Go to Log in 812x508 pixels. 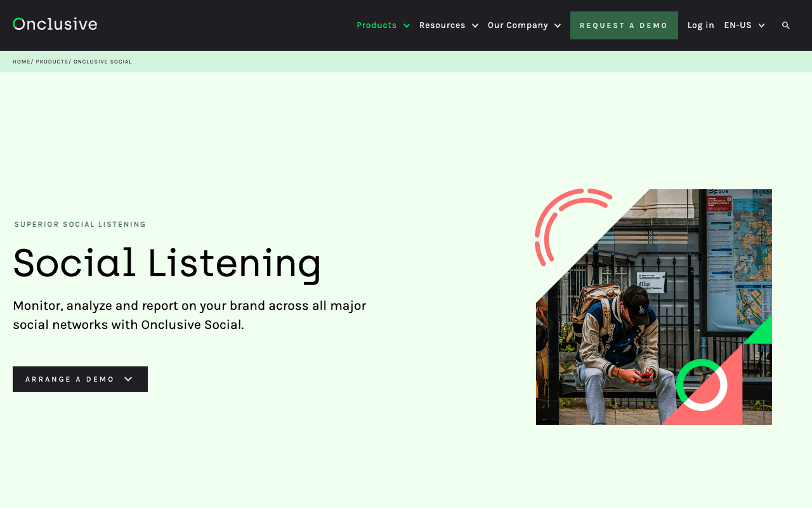pos(701,25)
